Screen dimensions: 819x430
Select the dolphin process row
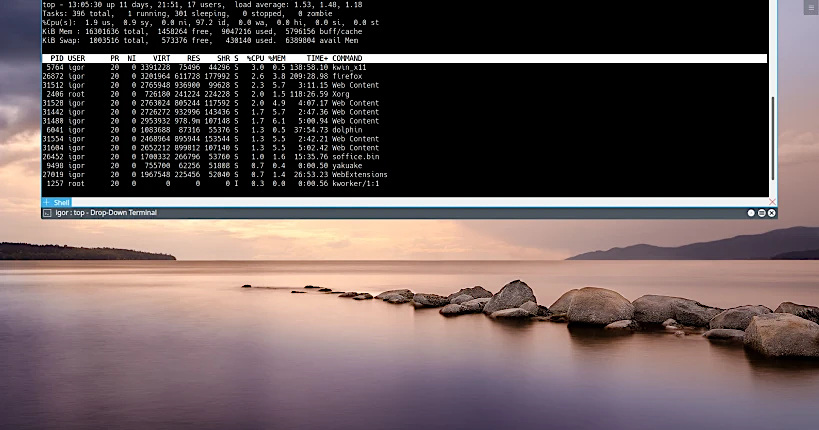[x=210, y=130]
